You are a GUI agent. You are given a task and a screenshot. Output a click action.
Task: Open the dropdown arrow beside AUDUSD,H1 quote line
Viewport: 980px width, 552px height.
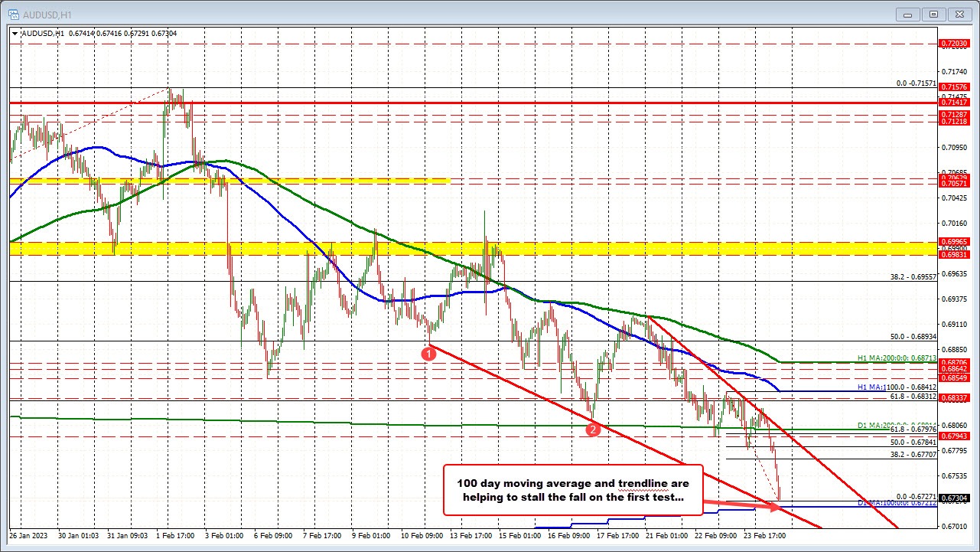pyautogui.click(x=15, y=33)
